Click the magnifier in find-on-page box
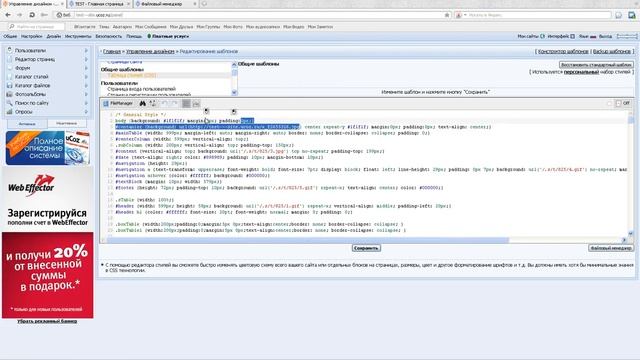The image size is (640, 360). (x=12, y=27)
